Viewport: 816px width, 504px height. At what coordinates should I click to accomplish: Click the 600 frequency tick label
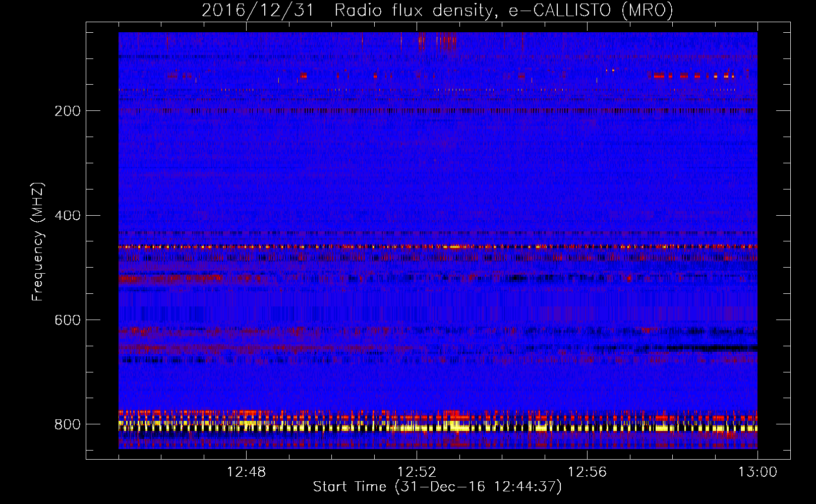[68, 320]
